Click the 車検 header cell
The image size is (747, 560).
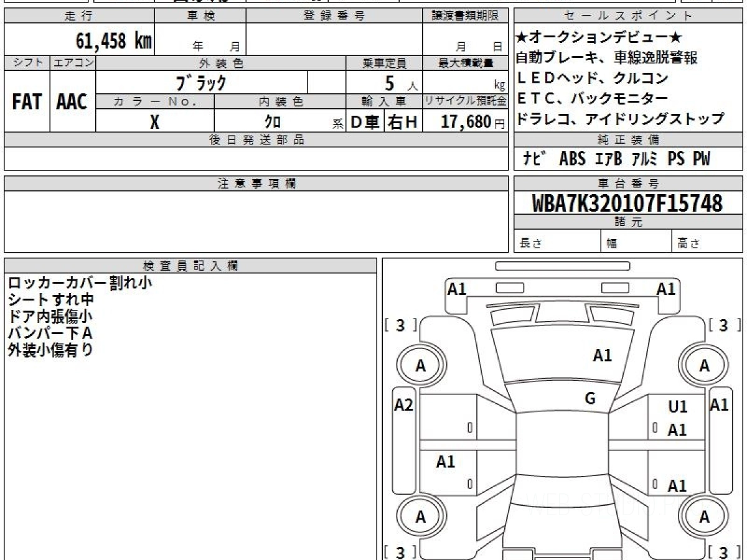pyautogui.click(x=200, y=16)
